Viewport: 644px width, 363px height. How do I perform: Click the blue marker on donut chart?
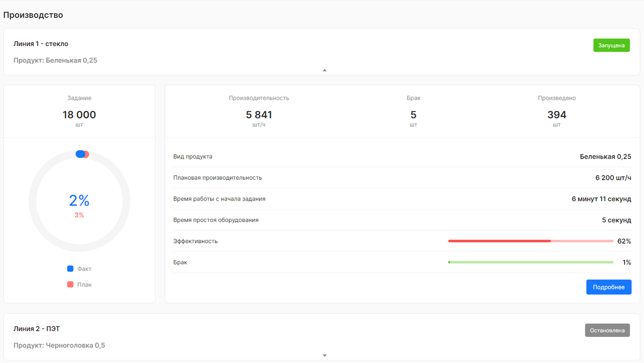(80, 154)
